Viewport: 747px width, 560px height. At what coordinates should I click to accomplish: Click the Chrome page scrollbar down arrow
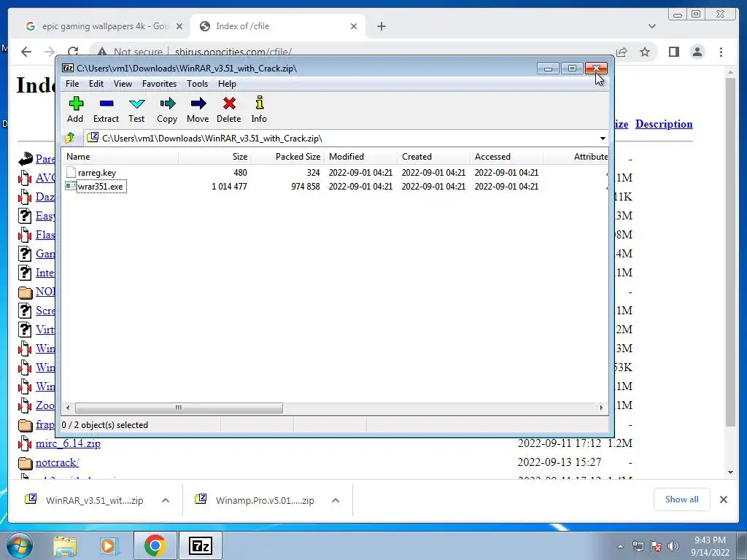click(x=730, y=472)
